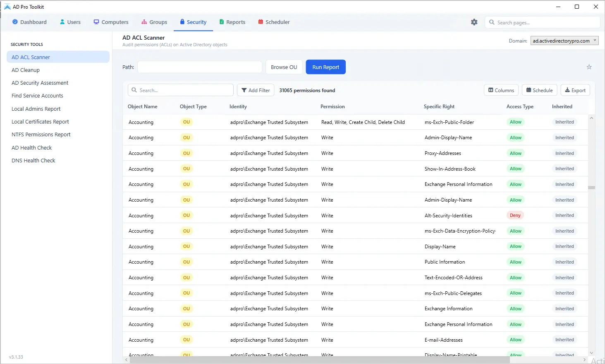Sort by Access Type column header
This screenshot has height=364, width=605.
(x=520, y=106)
